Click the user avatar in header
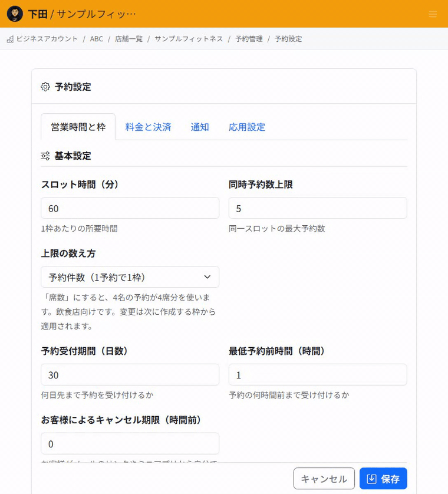The width and height of the screenshot is (448, 494). click(x=15, y=14)
